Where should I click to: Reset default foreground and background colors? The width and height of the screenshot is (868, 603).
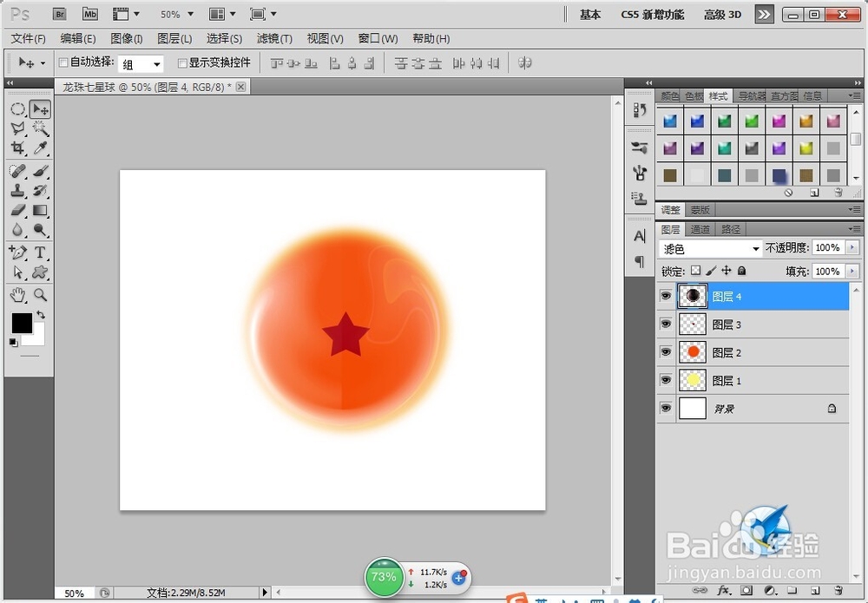click(13, 343)
